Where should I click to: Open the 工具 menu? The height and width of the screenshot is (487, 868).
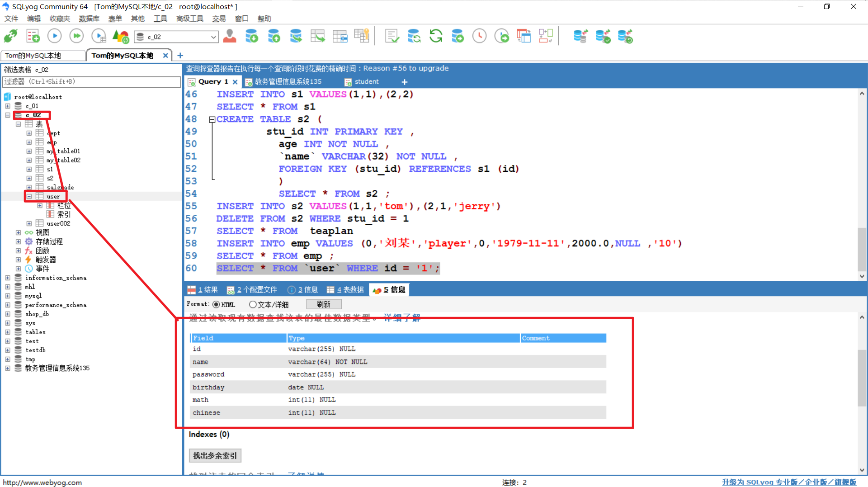coord(160,19)
